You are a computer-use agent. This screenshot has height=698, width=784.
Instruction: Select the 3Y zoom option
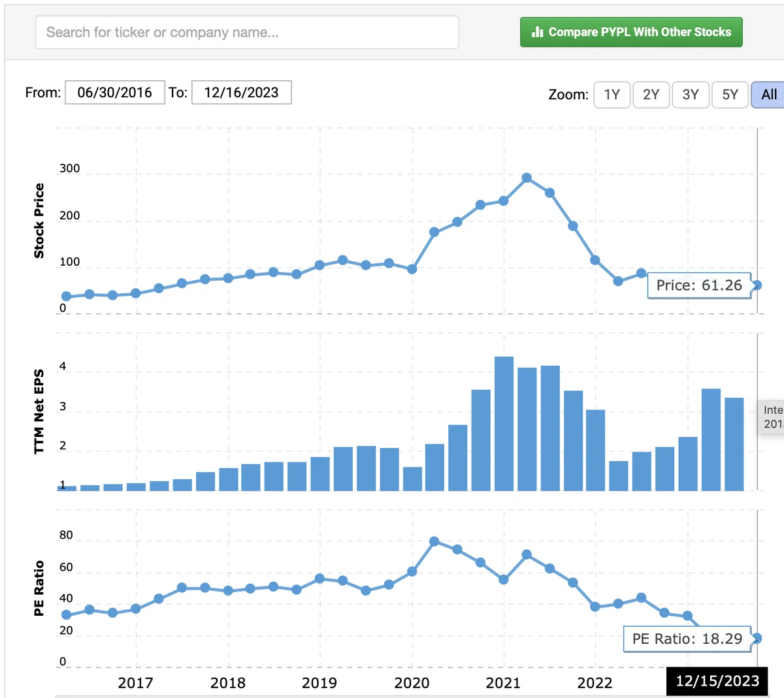click(691, 95)
